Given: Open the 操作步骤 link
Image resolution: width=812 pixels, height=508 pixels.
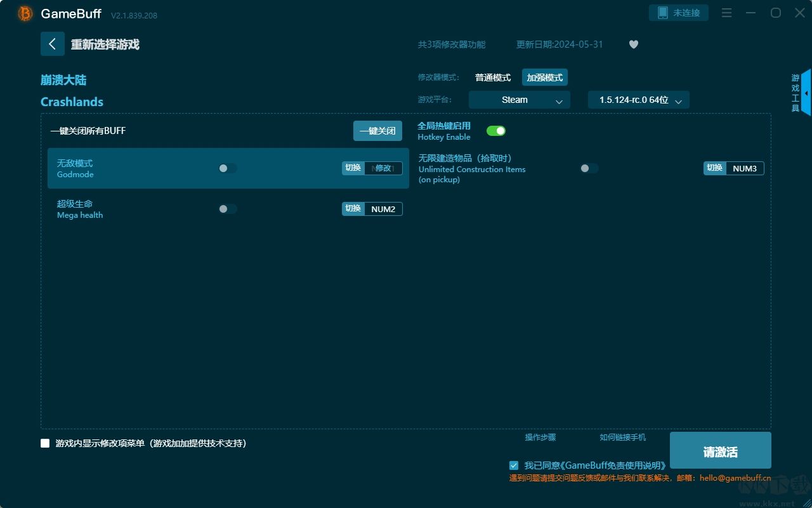Looking at the screenshot, I should point(540,438).
